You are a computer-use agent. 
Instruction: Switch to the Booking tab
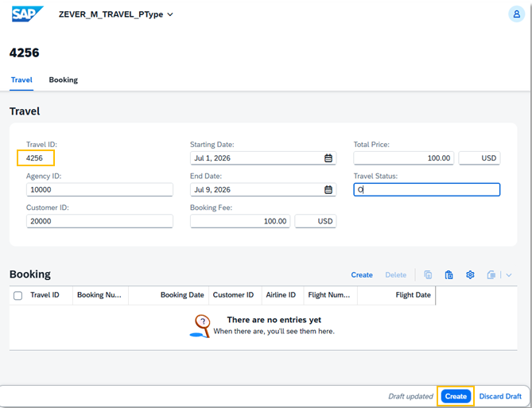(x=63, y=80)
